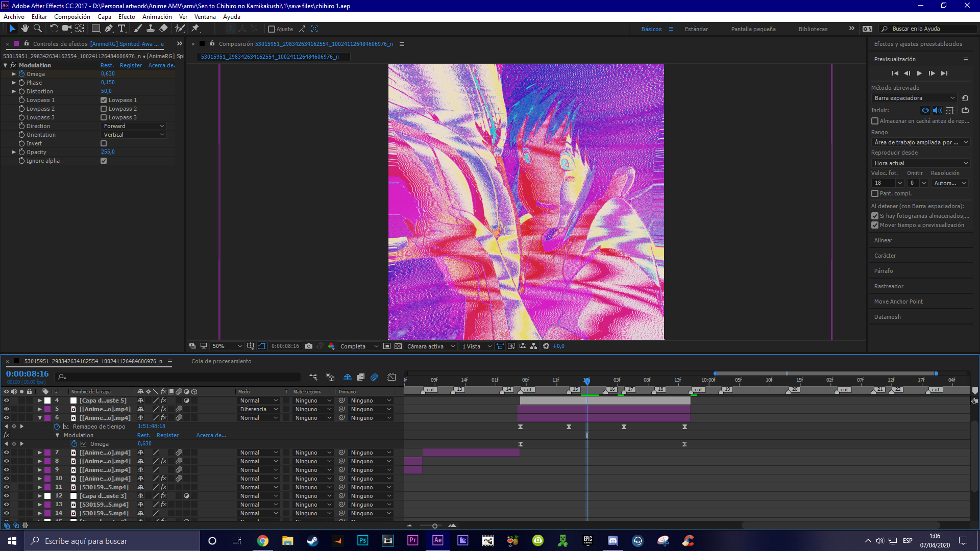Select the Zoom tool

[x=37, y=29]
